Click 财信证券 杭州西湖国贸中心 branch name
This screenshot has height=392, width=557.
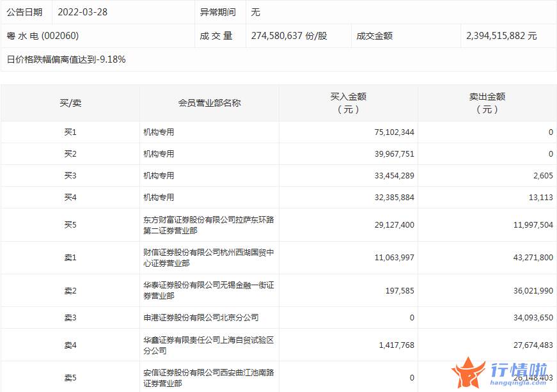click(208, 258)
